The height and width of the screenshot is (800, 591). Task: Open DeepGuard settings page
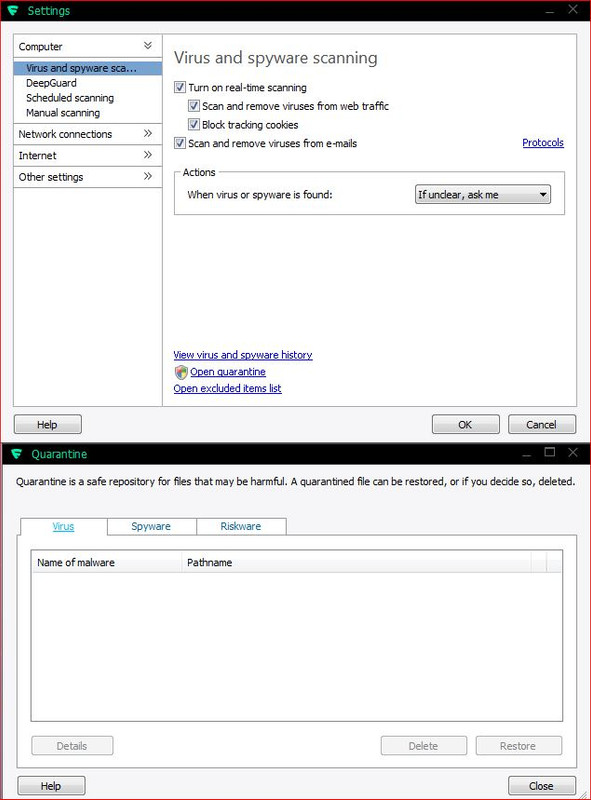tap(52, 83)
